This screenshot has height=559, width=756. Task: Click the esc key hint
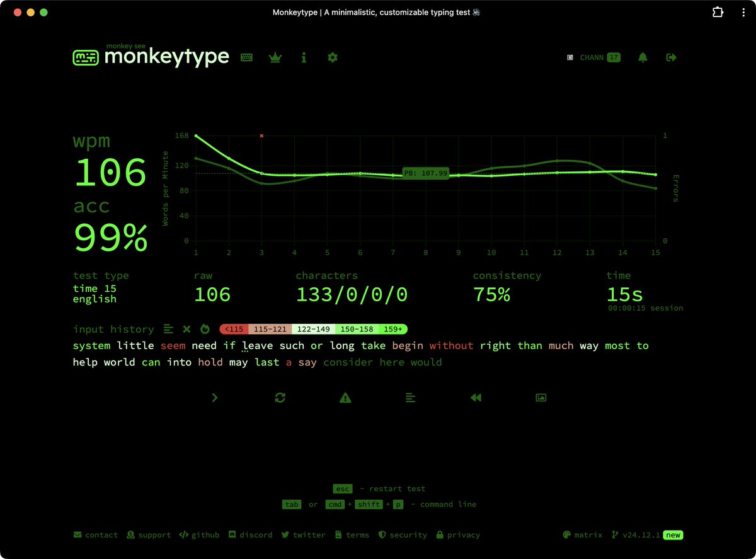[343, 488]
